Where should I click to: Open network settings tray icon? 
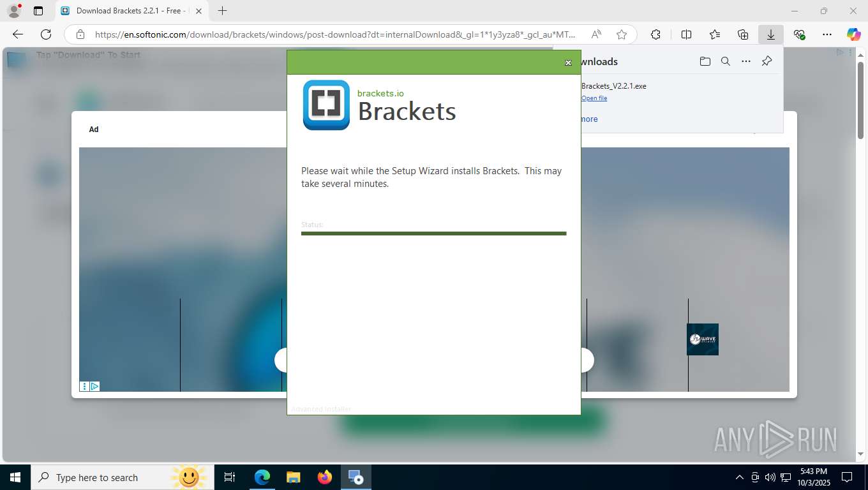point(786,477)
